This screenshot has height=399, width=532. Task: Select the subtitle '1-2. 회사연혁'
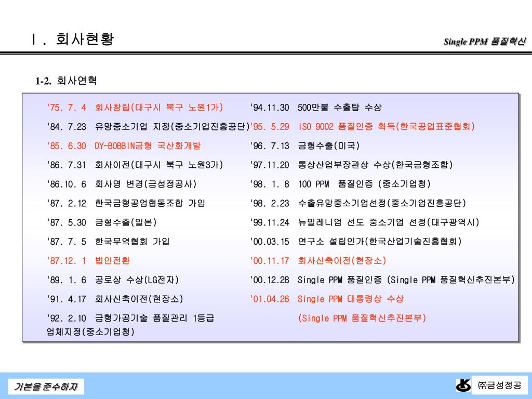[66, 81]
